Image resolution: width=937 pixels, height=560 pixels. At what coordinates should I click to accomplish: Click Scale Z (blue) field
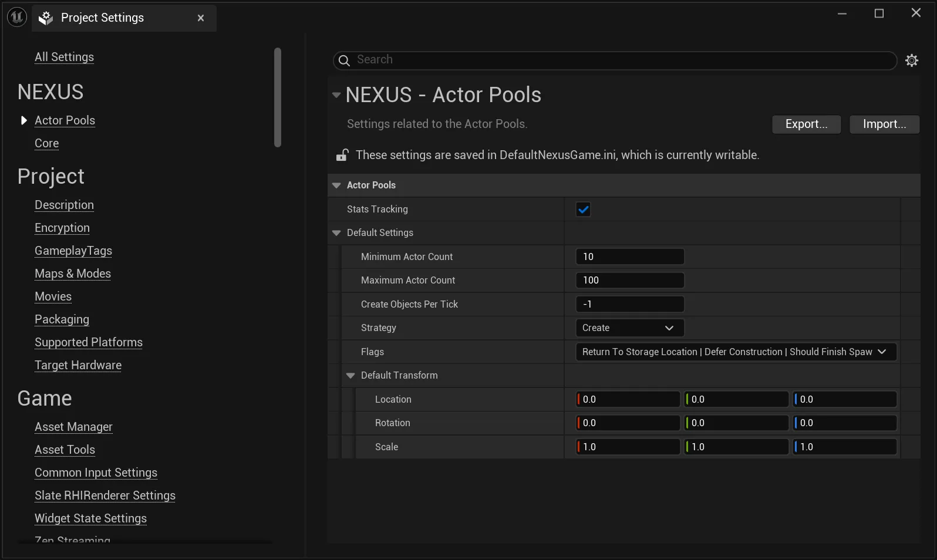point(845,447)
